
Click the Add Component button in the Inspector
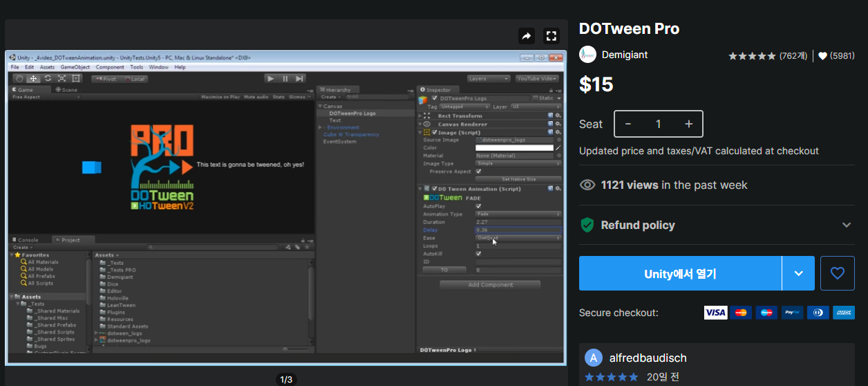tap(490, 285)
